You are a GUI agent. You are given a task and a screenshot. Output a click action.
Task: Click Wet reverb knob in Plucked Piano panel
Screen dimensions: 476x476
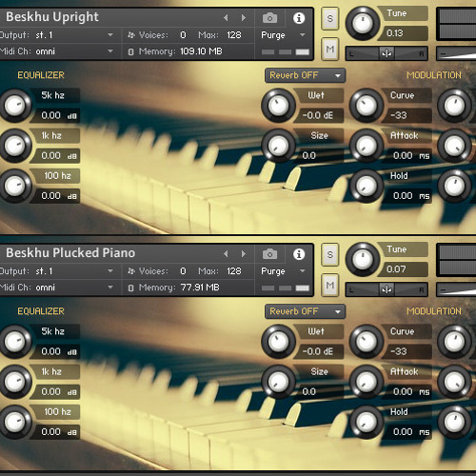click(278, 342)
